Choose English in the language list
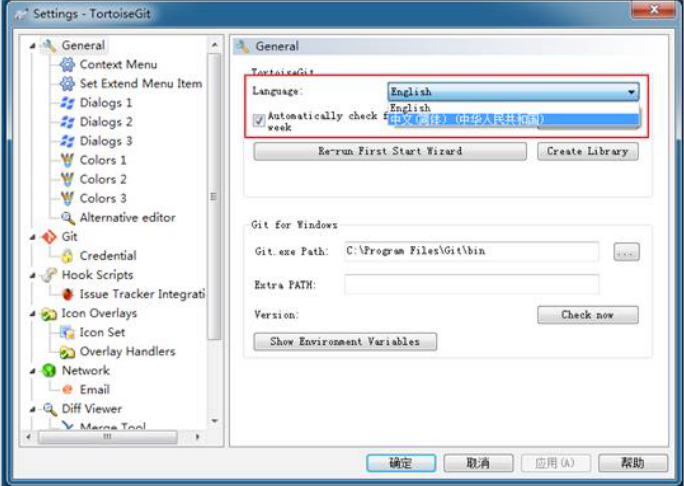Image resolution: width=684 pixels, height=486 pixels. tap(513, 108)
